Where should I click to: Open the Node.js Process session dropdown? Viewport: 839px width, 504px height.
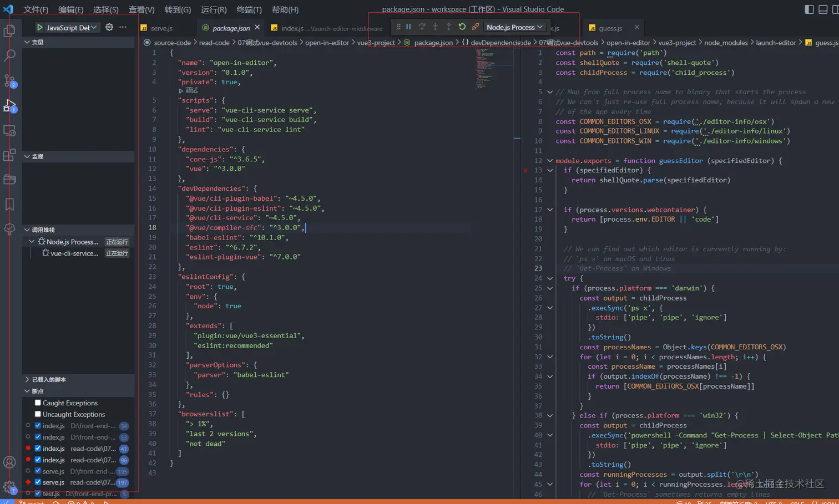[514, 27]
